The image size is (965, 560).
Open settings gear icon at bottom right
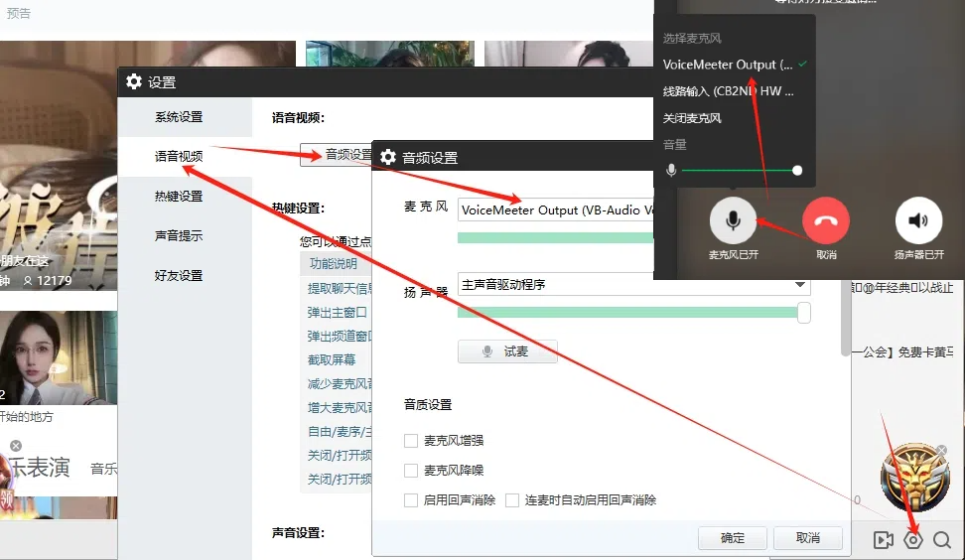point(913,540)
